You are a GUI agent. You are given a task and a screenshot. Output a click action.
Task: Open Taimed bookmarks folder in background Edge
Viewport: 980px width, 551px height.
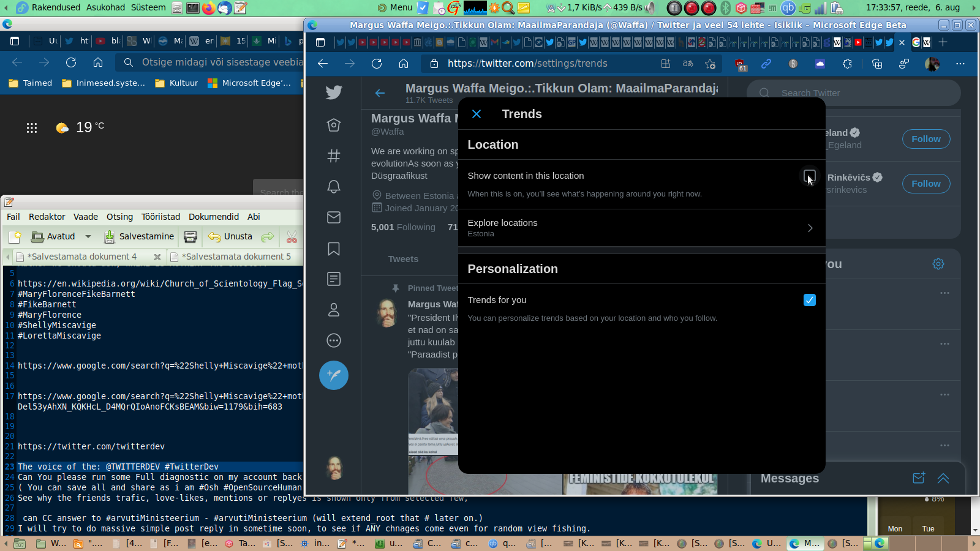point(31,83)
